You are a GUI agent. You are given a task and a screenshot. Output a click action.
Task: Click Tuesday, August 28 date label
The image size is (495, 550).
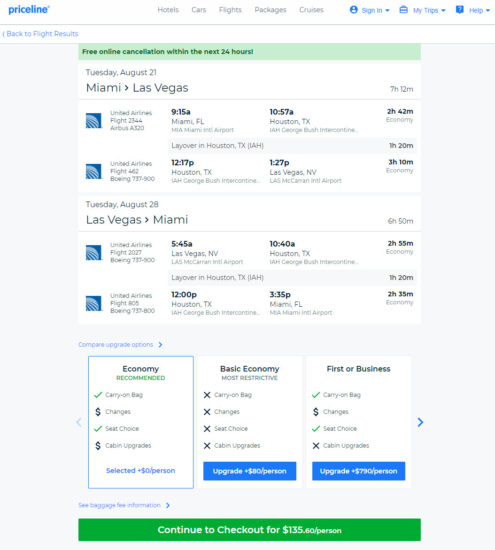point(122,204)
